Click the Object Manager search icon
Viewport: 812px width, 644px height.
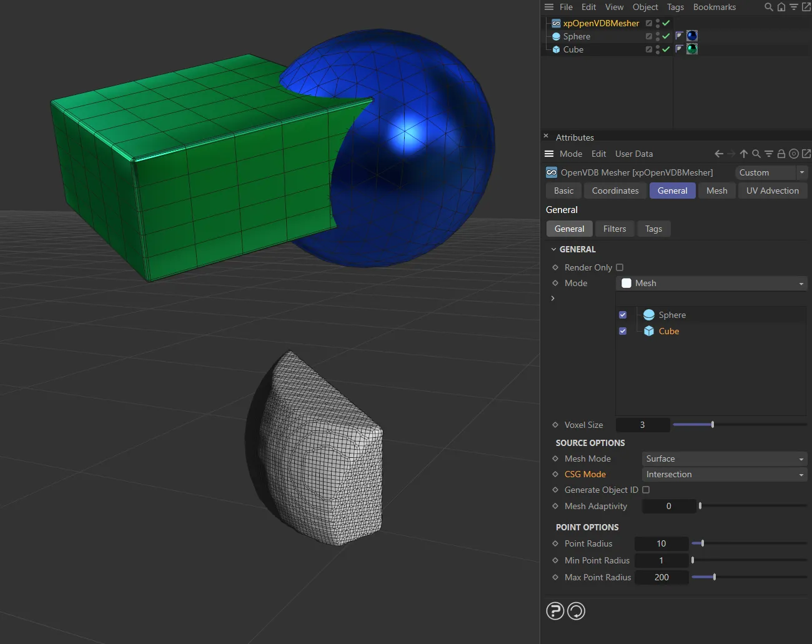click(x=768, y=7)
